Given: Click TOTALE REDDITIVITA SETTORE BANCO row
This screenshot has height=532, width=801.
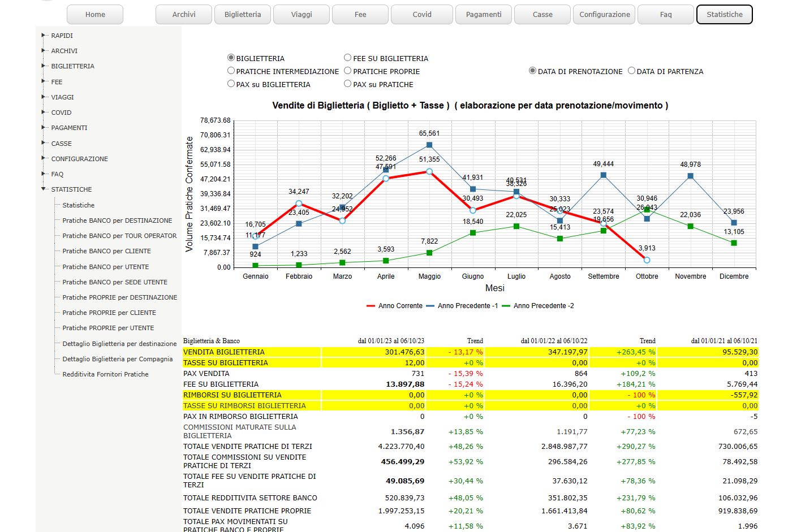Looking at the screenshot, I should (250, 498).
